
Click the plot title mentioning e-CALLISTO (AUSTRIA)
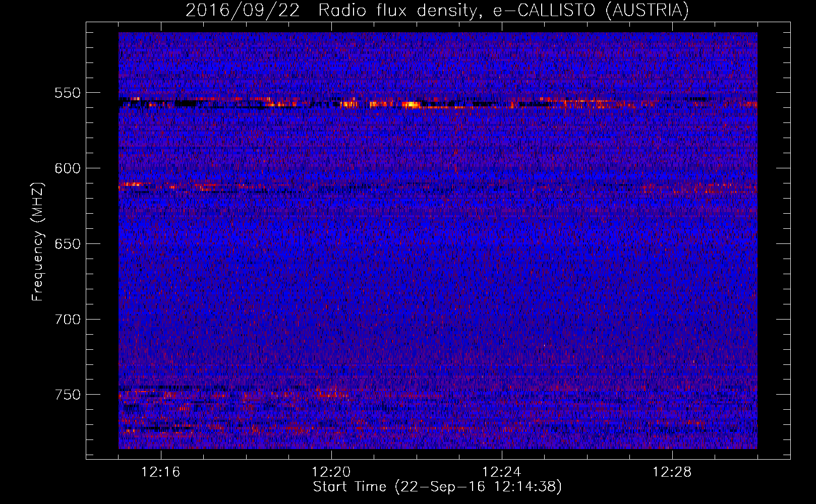pyautogui.click(x=437, y=10)
